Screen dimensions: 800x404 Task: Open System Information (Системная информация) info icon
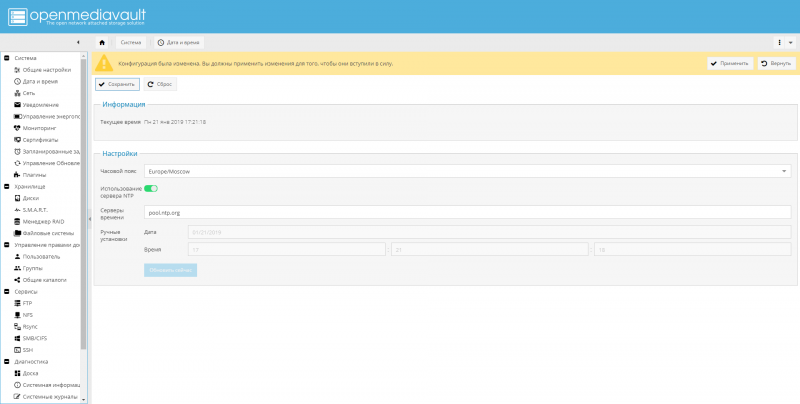tap(17, 385)
